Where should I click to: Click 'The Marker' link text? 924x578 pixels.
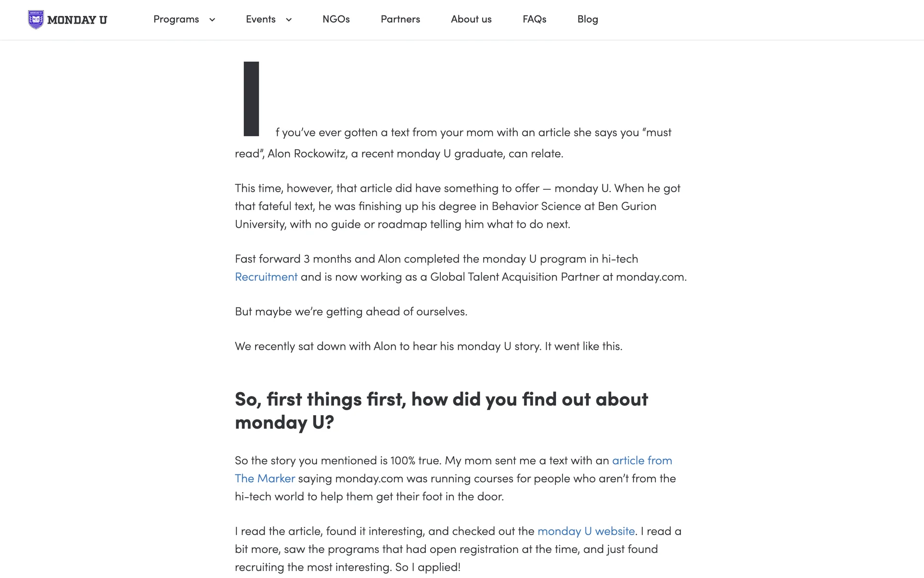point(265,479)
